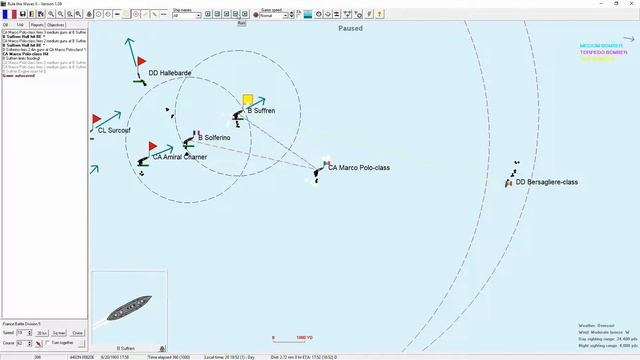Click small button right of Turn together
The height and width of the screenshot is (360, 640).
(82, 343)
